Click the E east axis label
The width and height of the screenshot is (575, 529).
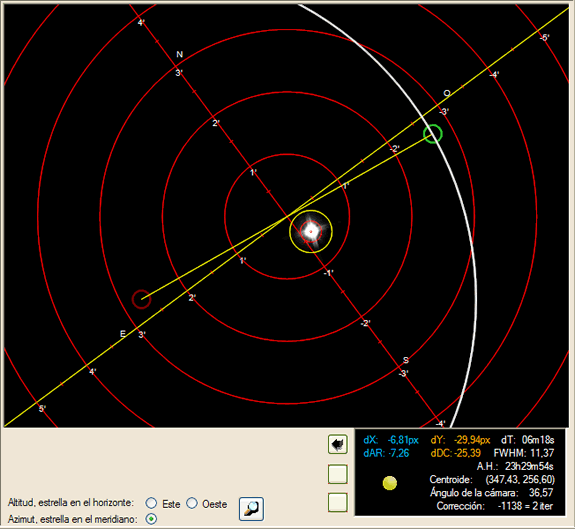tap(123, 334)
